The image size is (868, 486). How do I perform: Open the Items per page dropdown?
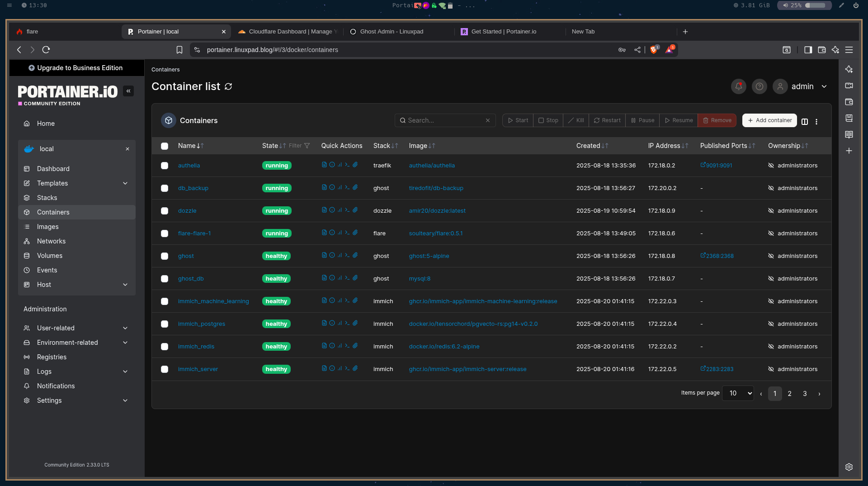738,393
